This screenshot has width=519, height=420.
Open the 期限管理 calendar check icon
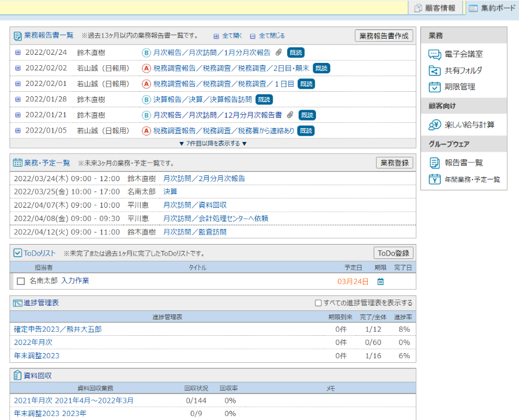pyautogui.click(x=435, y=87)
